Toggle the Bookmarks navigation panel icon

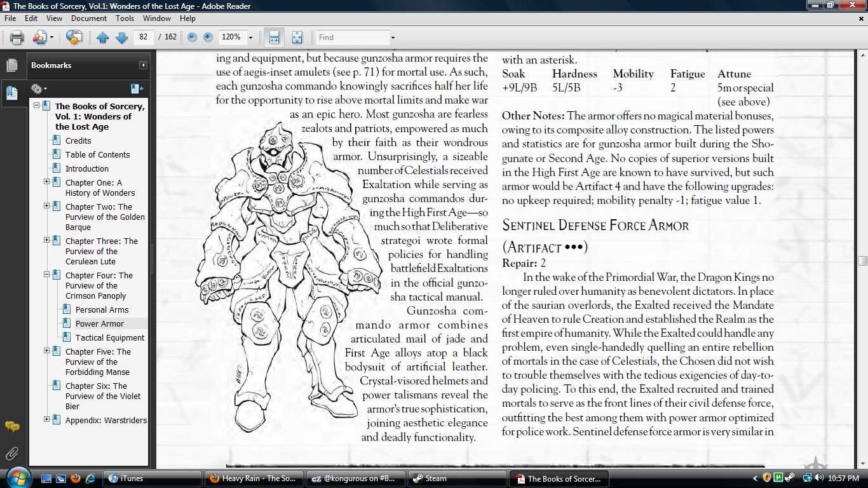(x=11, y=93)
